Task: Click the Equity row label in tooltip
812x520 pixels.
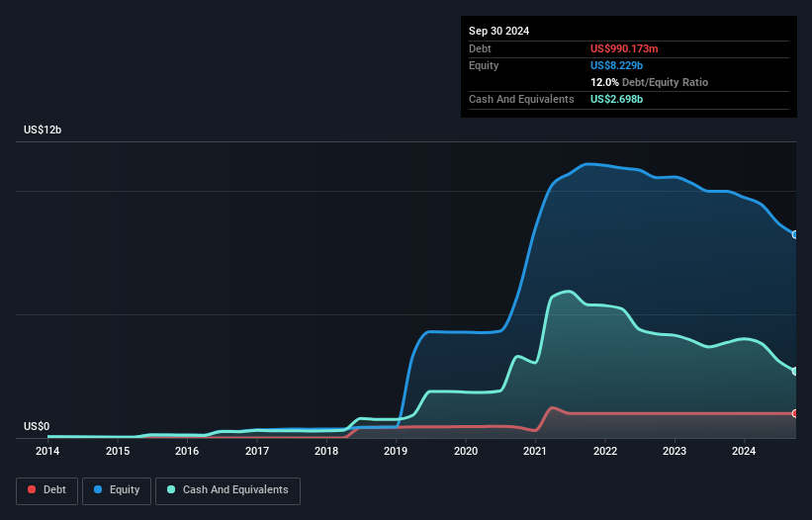Action: point(484,65)
